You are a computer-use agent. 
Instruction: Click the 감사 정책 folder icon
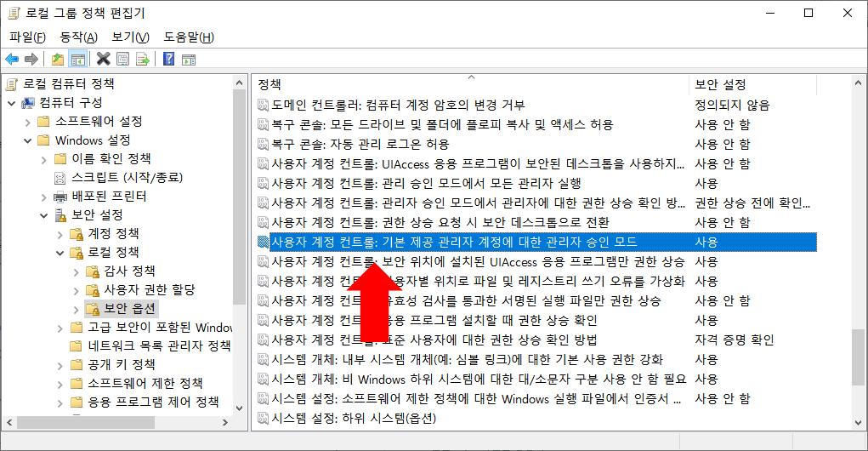(x=93, y=271)
